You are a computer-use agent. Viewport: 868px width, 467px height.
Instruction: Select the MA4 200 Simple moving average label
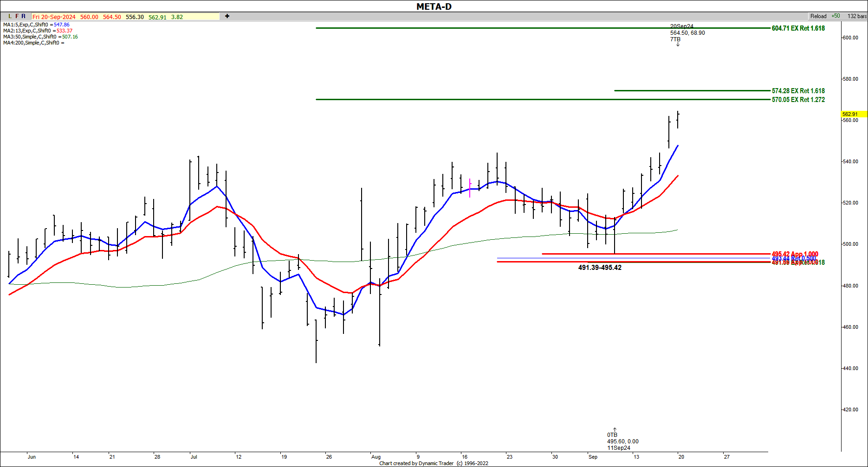[33, 43]
